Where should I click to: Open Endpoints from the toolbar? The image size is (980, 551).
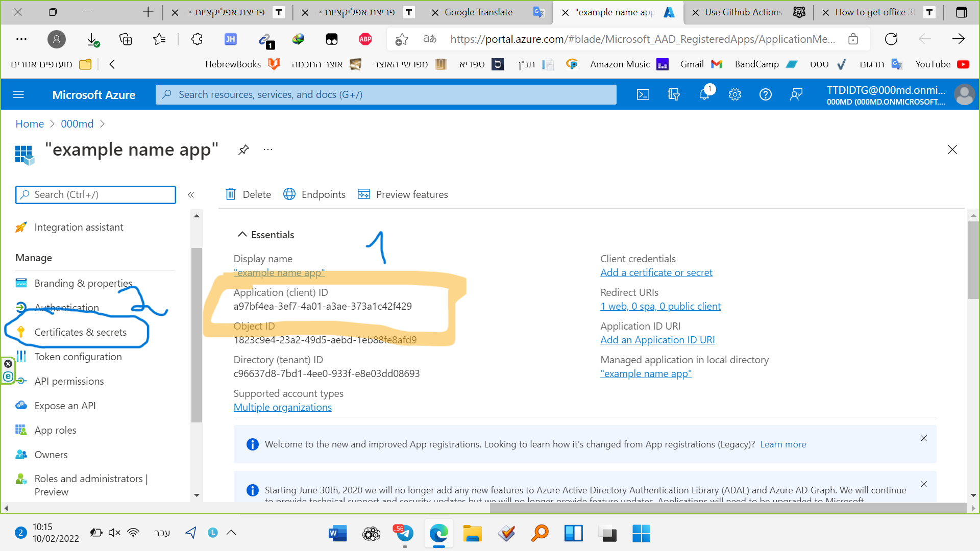(x=314, y=194)
